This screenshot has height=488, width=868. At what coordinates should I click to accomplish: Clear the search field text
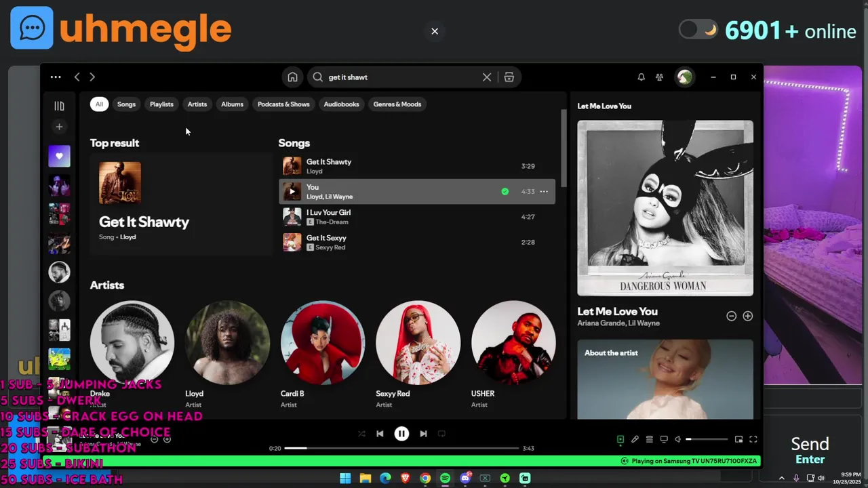click(487, 77)
